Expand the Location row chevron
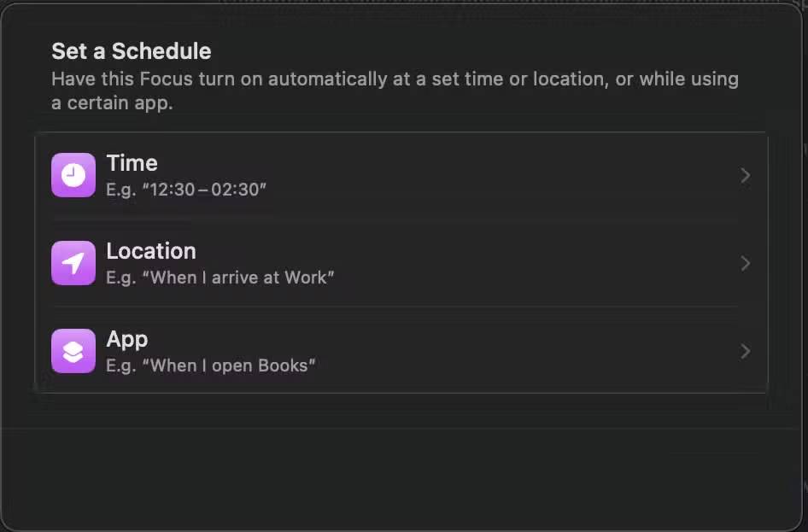The height and width of the screenshot is (532, 808). 745,263
